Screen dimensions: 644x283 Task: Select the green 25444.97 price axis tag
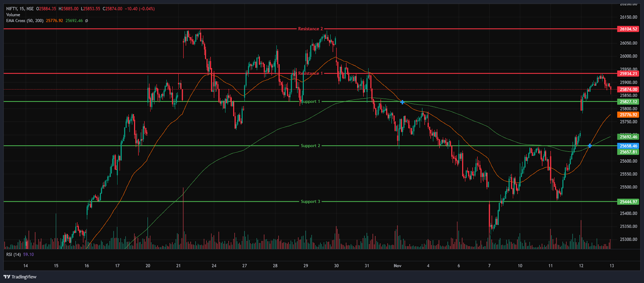pyautogui.click(x=628, y=201)
